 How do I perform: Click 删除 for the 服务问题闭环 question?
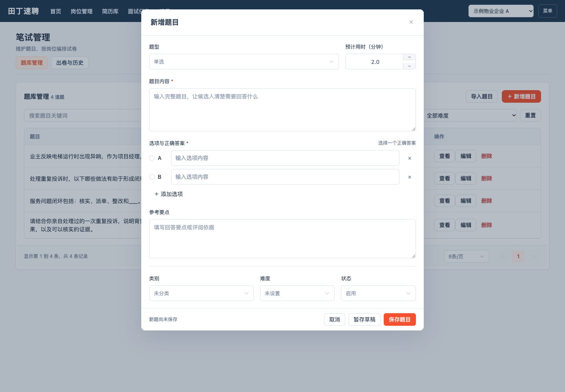(487, 201)
